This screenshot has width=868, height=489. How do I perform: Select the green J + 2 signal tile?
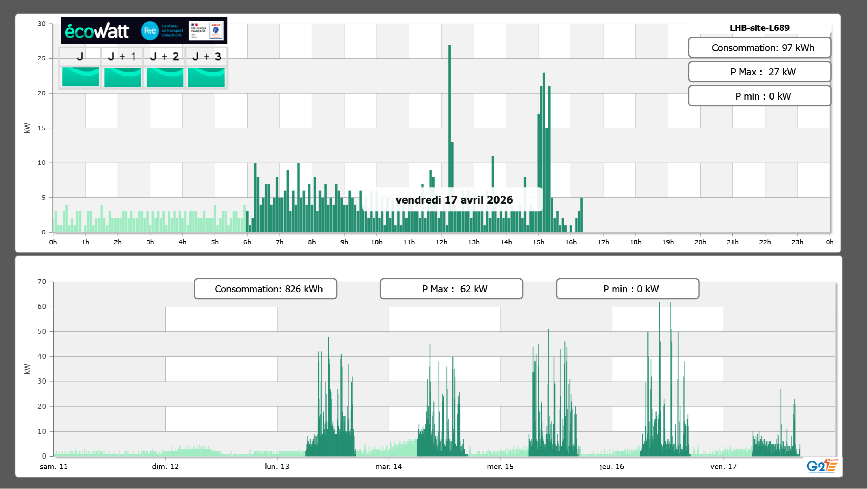[165, 77]
